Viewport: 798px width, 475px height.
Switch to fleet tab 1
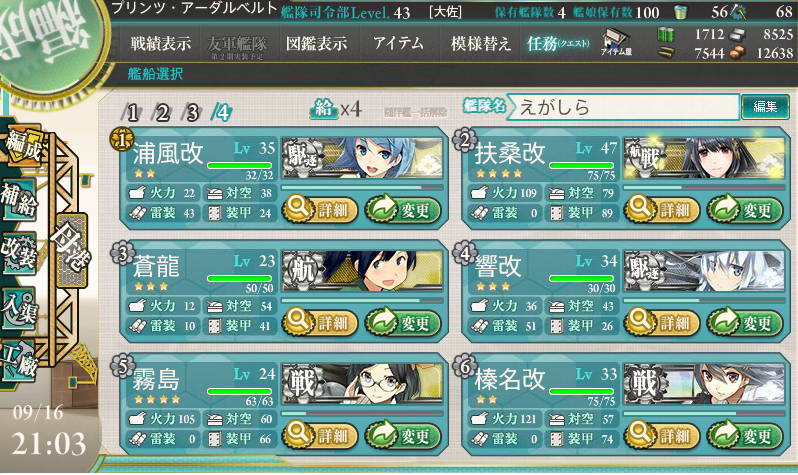[x=132, y=112]
